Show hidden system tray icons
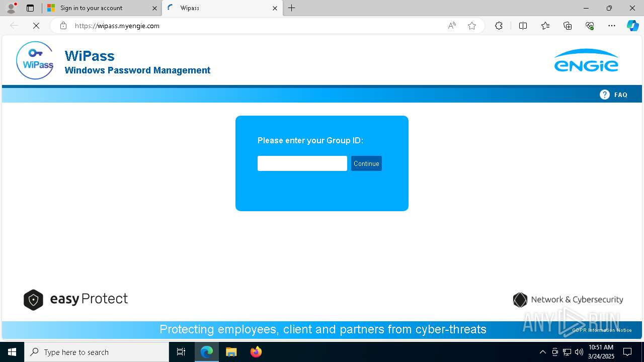Image resolution: width=644 pixels, height=362 pixels. pyautogui.click(x=542, y=352)
